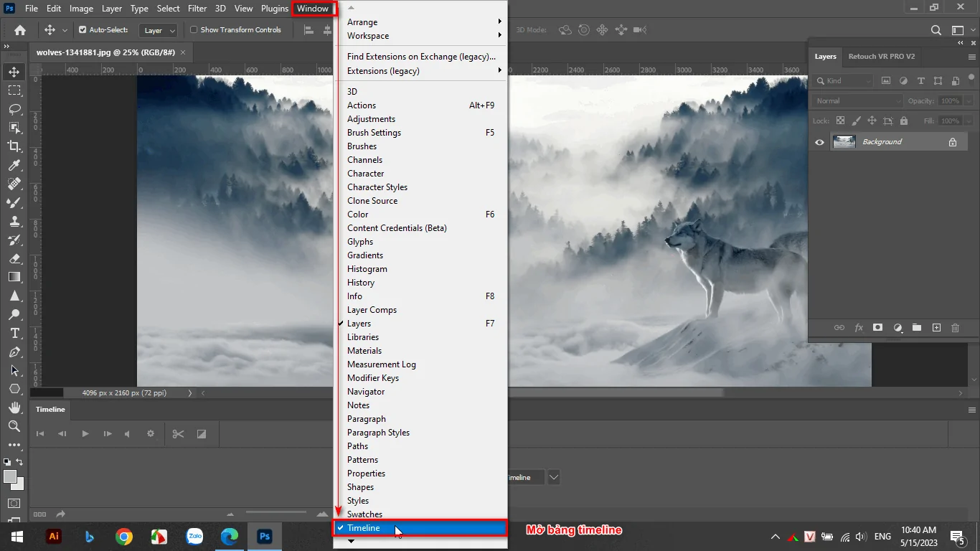Select the Brush tool

coord(14,202)
